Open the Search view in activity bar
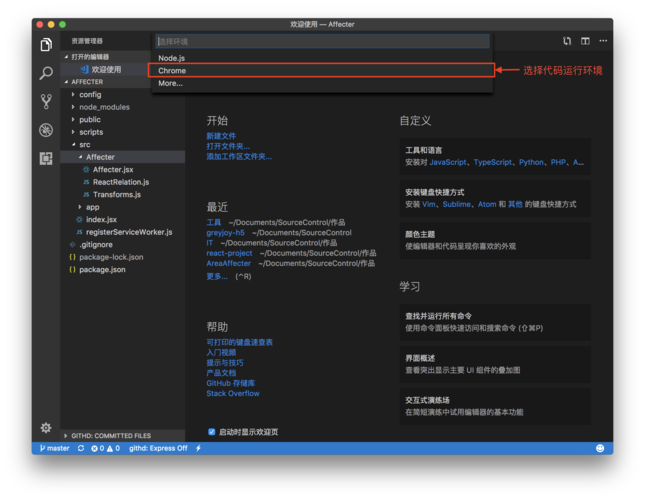The height and width of the screenshot is (500, 645). [46, 73]
